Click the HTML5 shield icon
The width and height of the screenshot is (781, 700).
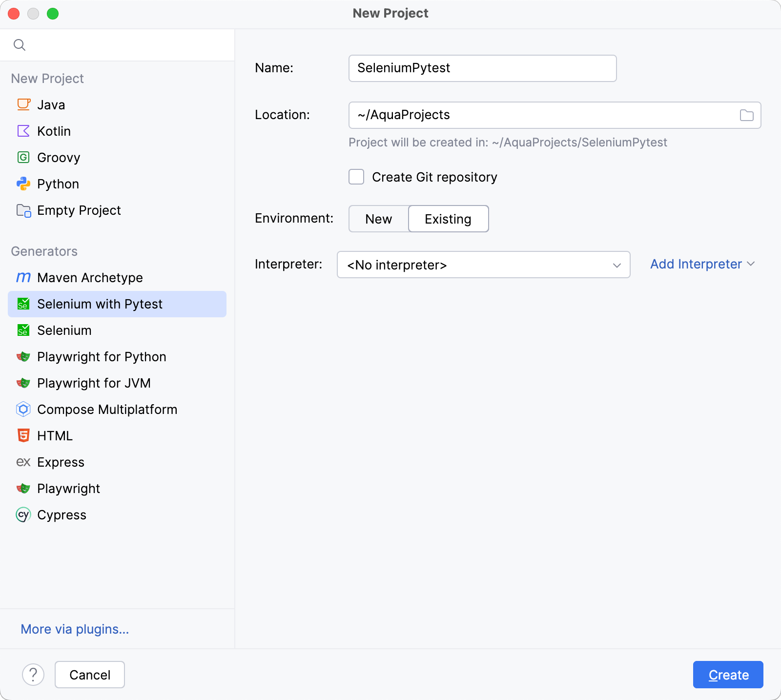(23, 435)
